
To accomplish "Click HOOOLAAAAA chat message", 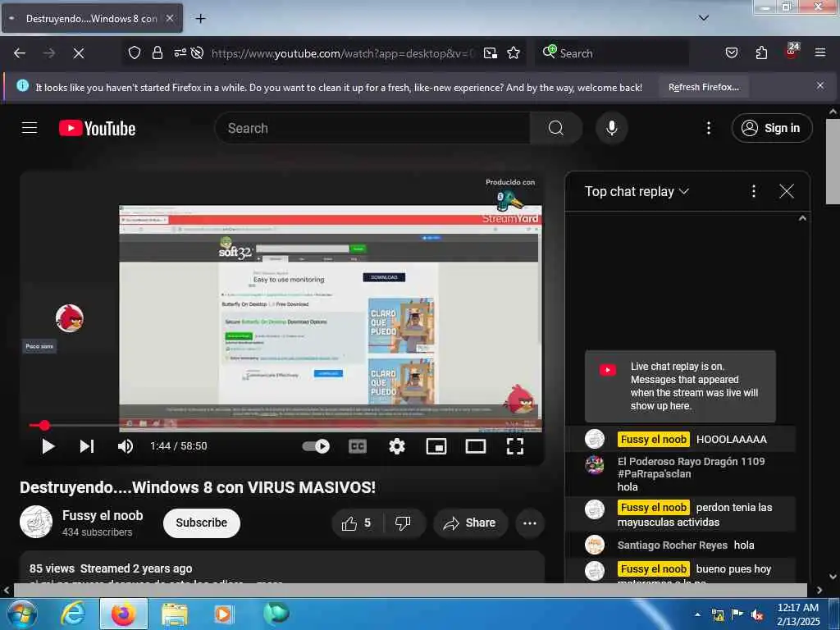I will tap(731, 440).
